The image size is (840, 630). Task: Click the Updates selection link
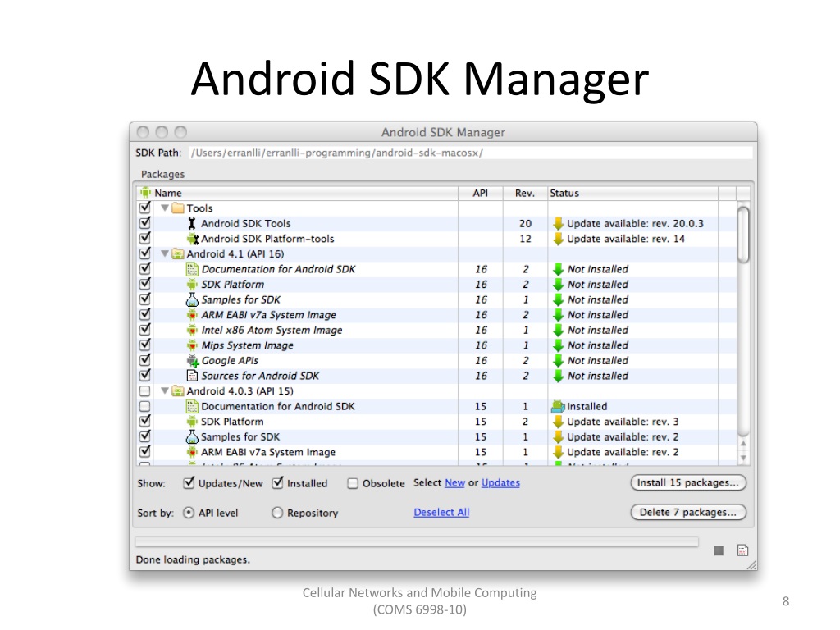500,482
